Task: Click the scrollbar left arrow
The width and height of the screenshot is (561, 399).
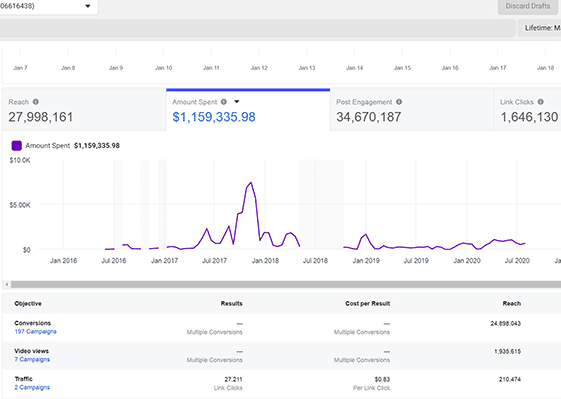Action: pyautogui.click(x=7, y=284)
